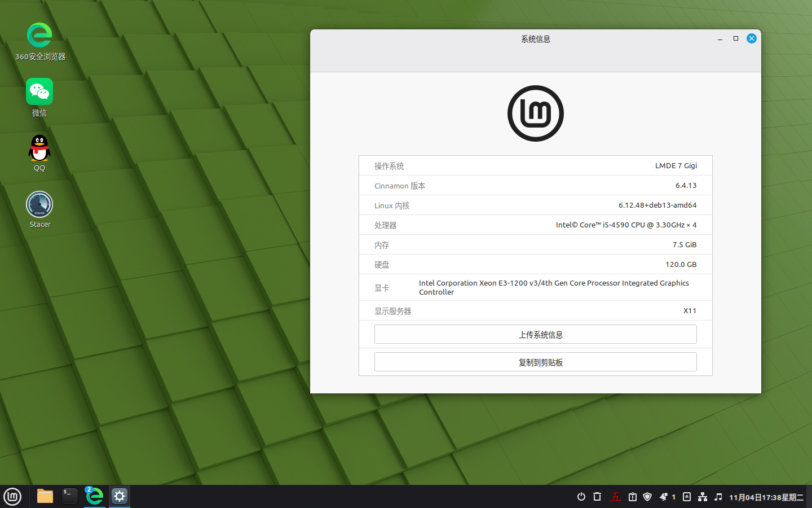Click the Linux Mint logo in 系统信息
Viewport: 812px width, 508px height.
[x=536, y=113]
